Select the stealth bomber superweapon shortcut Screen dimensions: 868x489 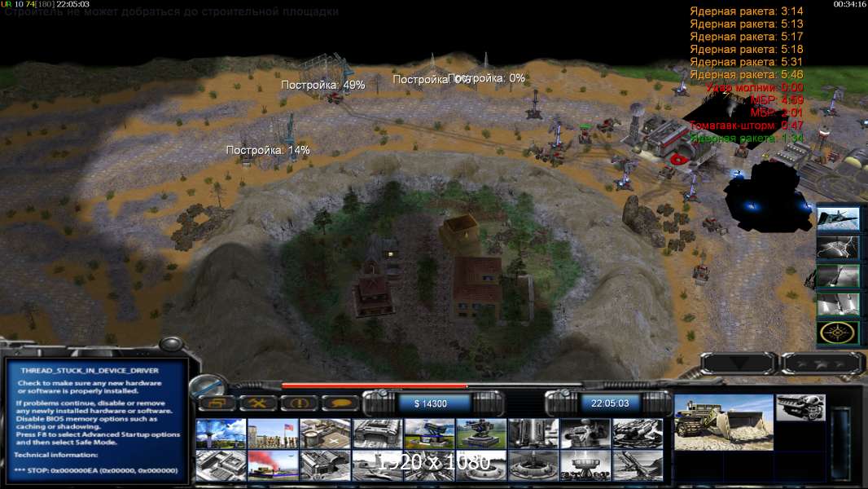click(x=838, y=217)
